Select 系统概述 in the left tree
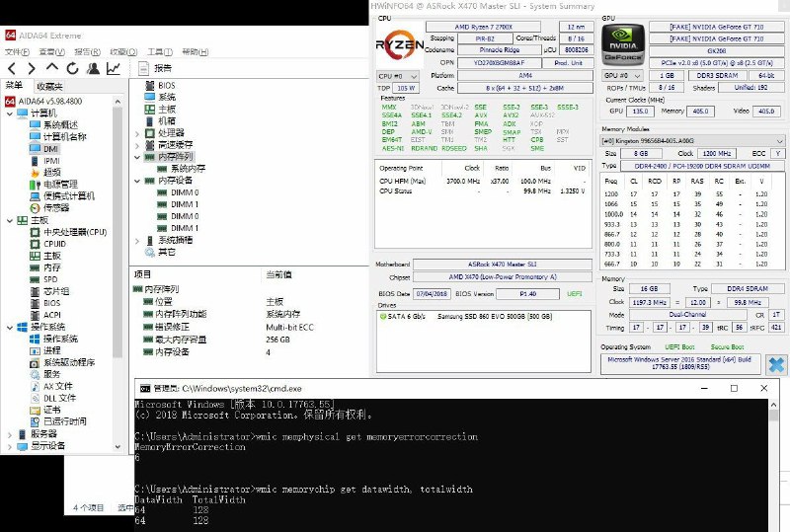Image resolution: width=790 pixels, height=532 pixels. coord(60,125)
